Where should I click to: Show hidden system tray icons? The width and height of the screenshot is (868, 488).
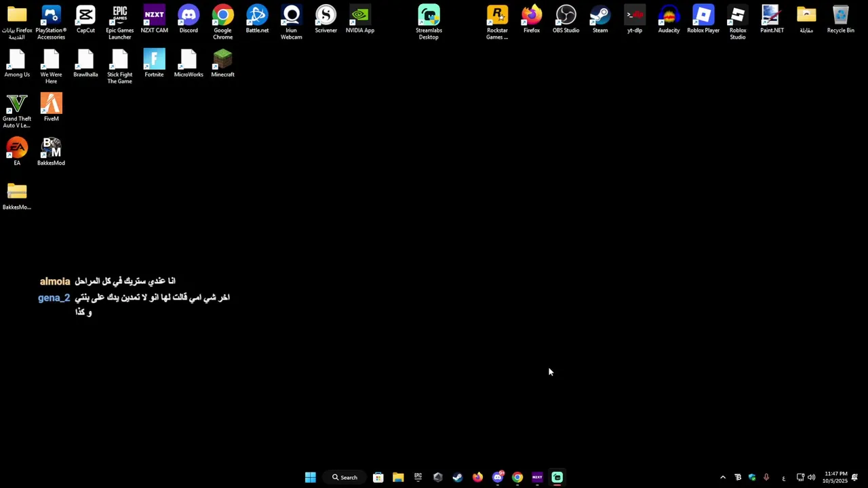(723, 477)
